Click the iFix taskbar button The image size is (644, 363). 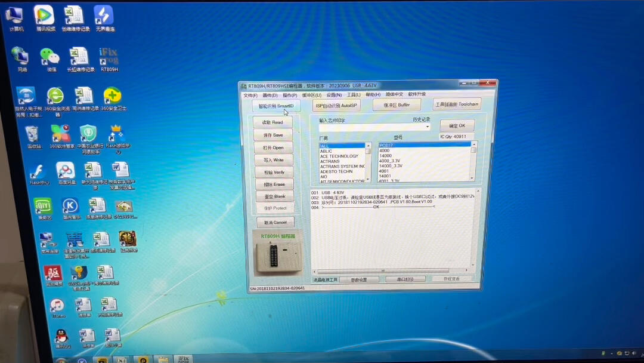[x=184, y=359]
